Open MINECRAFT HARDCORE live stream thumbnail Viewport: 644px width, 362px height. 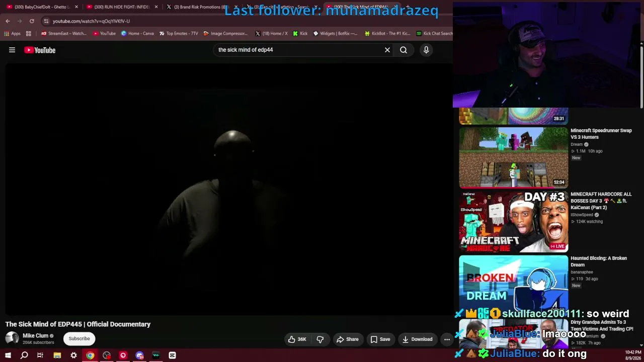tap(513, 222)
